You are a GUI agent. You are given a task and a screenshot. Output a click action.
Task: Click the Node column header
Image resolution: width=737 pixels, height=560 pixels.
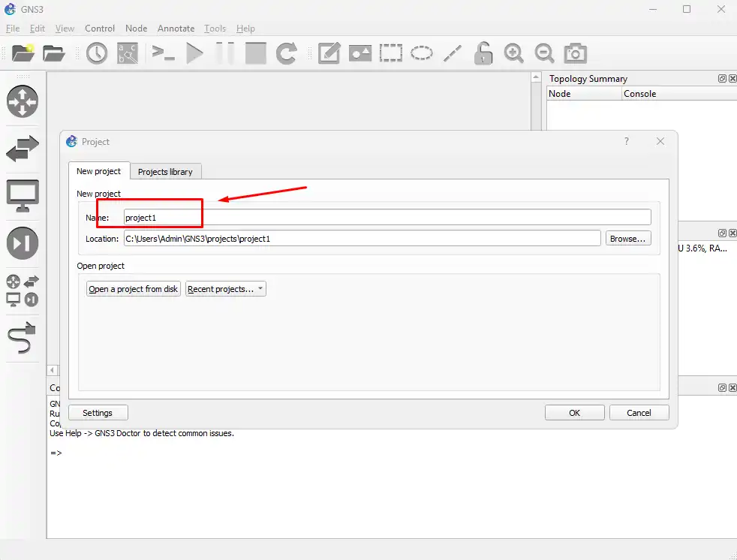[x=584, y=94]
